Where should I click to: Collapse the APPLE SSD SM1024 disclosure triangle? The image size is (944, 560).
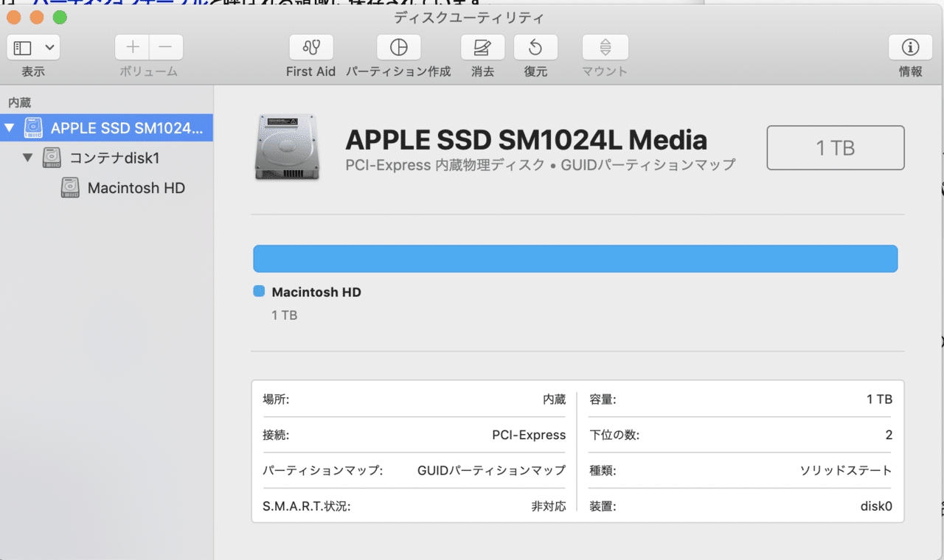pyautogui.click(x=9, y=128)
